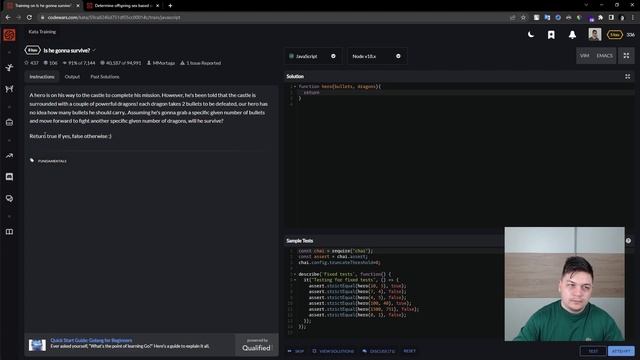Image resolution: width=640 pixels, height=360 pixels.
Task: Fold the function hero code block arrow
Action: coord(295,87)
